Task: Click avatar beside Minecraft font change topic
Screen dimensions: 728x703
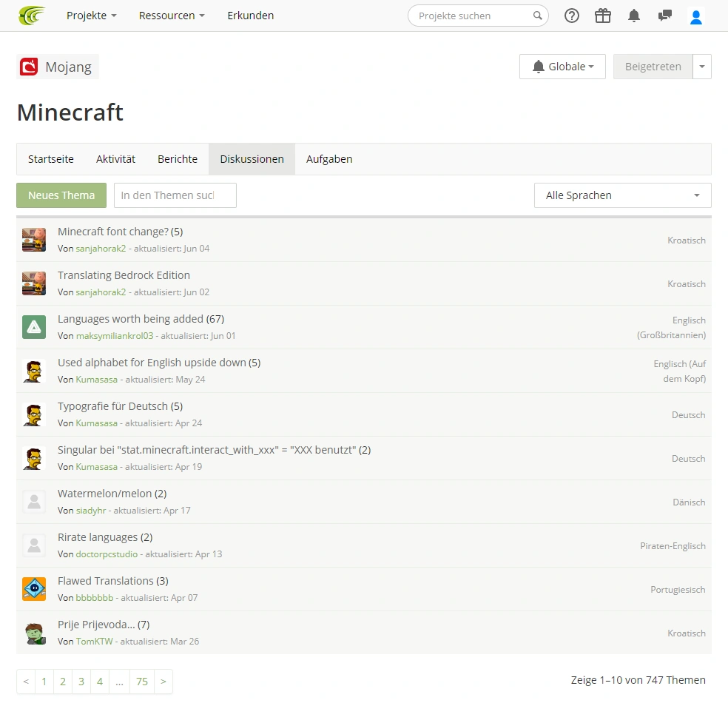Action: (34, 240)
